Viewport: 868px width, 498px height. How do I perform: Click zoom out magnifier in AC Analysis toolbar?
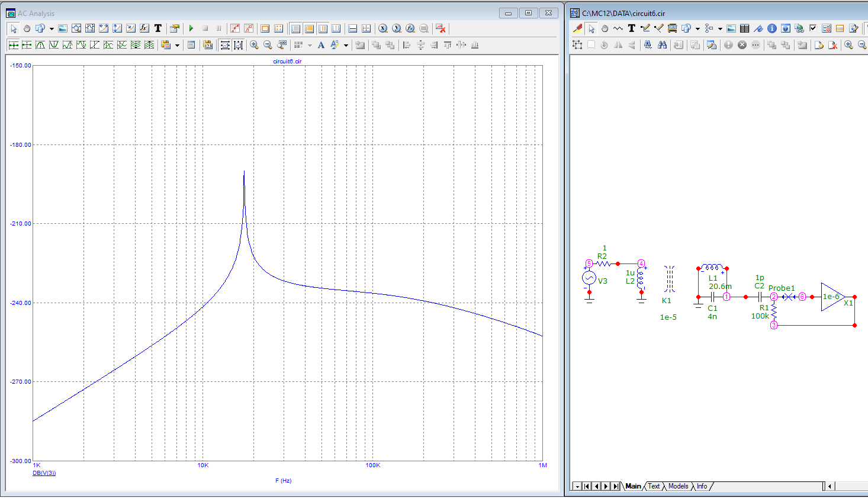(x=268, y=45)
